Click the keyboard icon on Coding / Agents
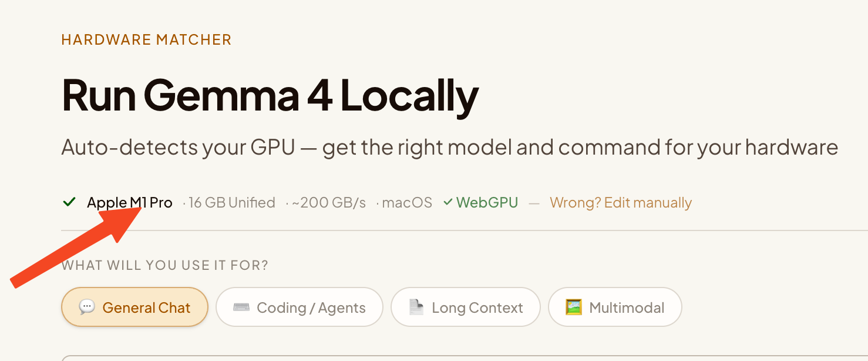 pyautogui.click(x=241, y=307)
